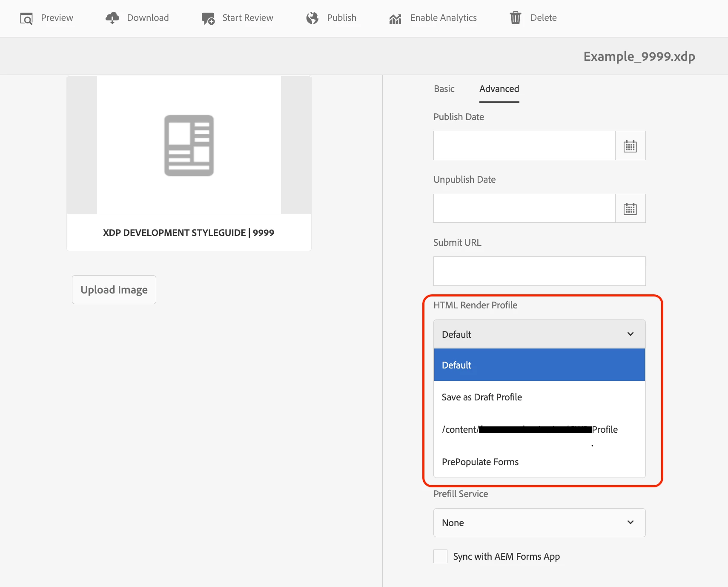Click the Publish globe icon
The width and height of the screenshot is (728, 587).
[312, 18]
